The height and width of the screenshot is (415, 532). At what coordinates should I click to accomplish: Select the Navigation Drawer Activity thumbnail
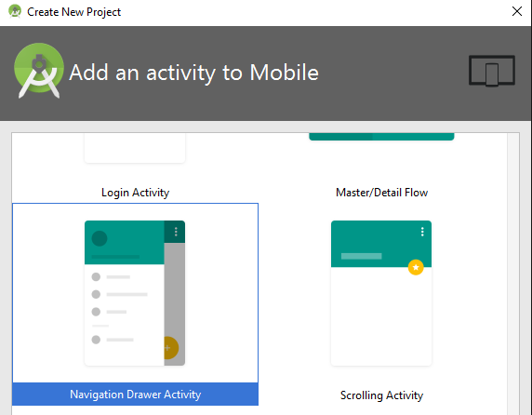(135, 293)
